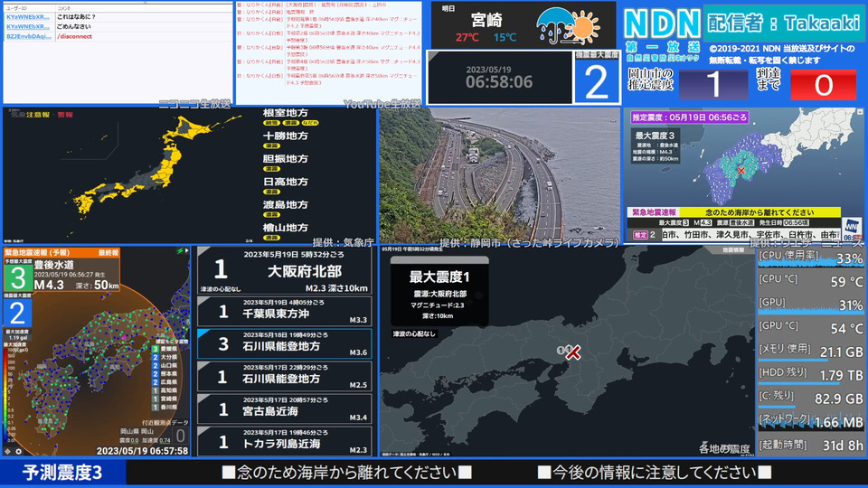The width and height of the screenshot is (868, 488).
Task: Click the NDN logo
Action: tap(662, 23)
